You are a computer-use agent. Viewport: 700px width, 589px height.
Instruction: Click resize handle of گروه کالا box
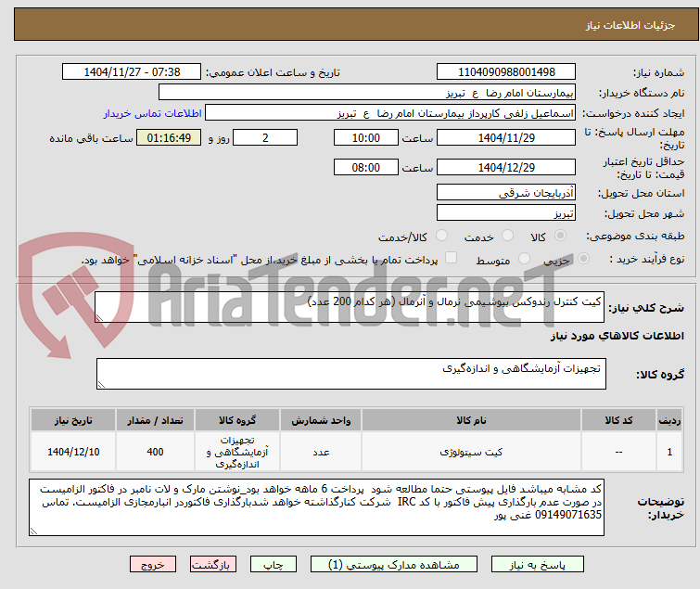click(x=101, y=385)
